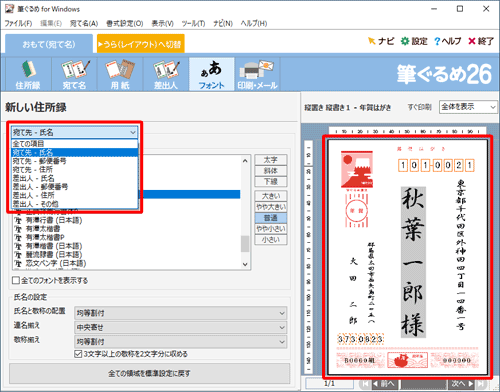Select font size 大きい
This screenshot has width=500, height=392.
tap(271, 196)
